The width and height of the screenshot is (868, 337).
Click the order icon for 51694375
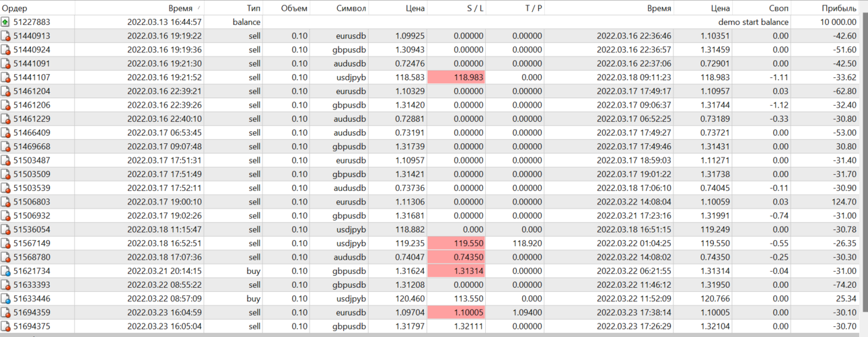[5, 326]
